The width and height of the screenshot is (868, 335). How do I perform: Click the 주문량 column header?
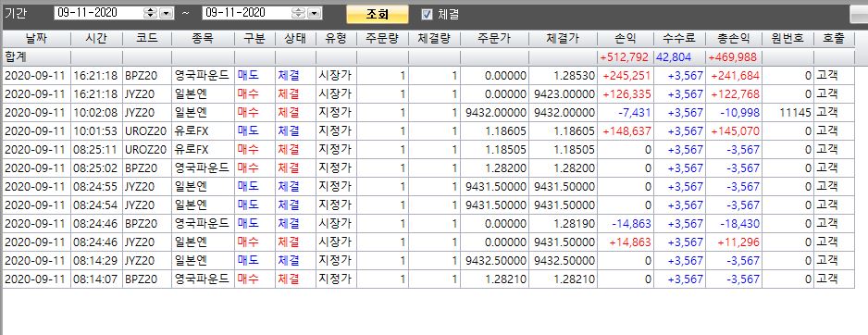[382, 39]
